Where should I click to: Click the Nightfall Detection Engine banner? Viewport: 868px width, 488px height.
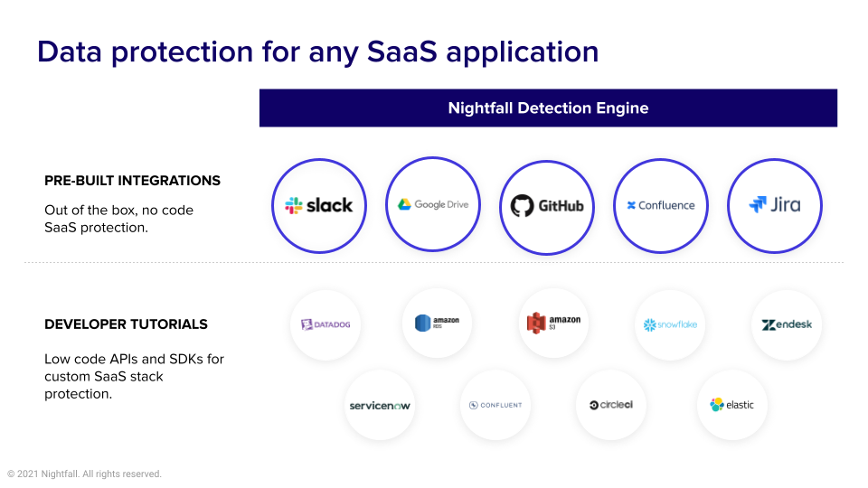tap(548, 108)
